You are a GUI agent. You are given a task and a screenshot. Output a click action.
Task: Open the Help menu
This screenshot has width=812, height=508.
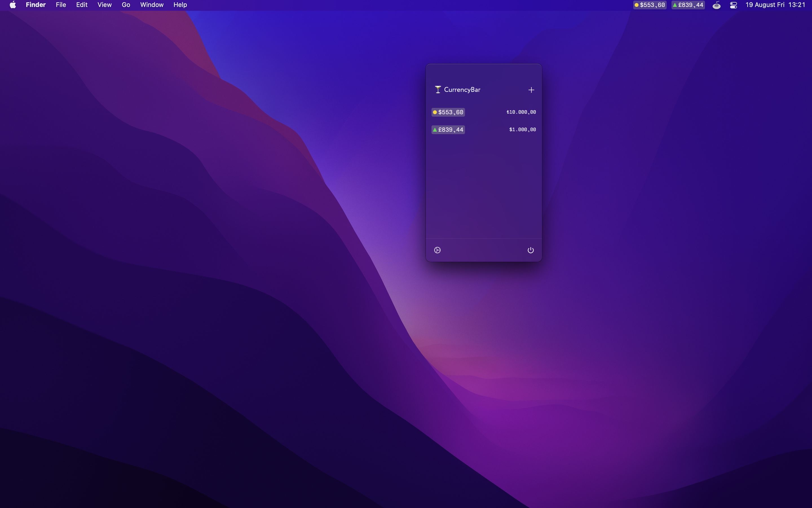[180, 5]
